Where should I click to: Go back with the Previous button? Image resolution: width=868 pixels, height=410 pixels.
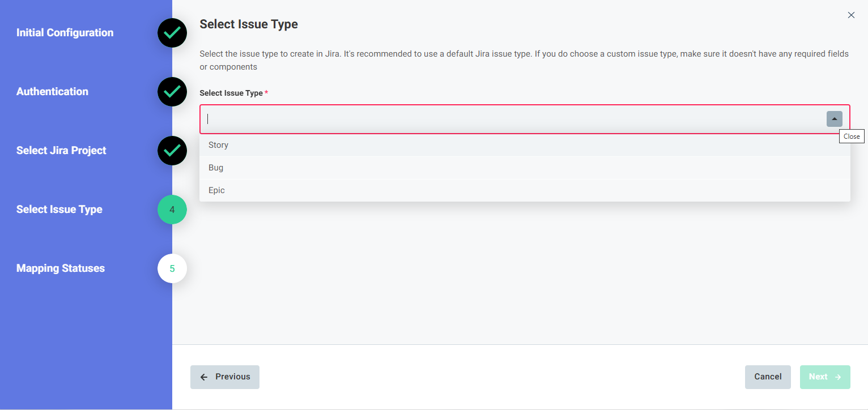click(x=225, y=377)
